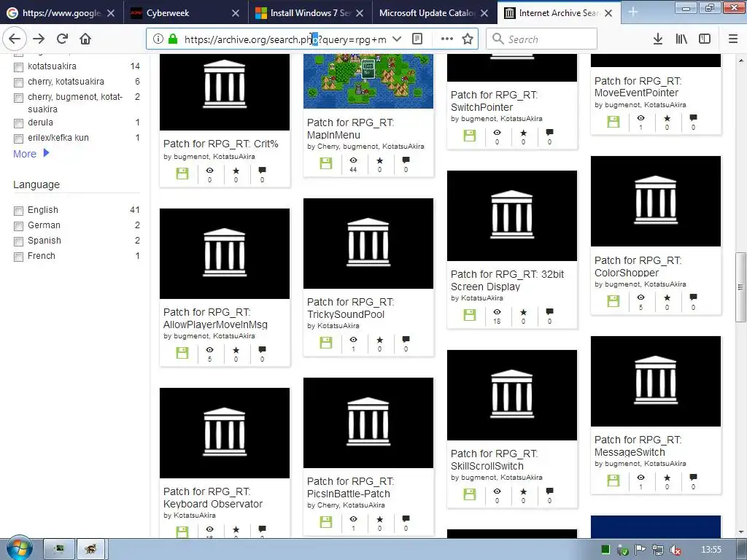This screenshot has height=560, width=747.
Task: Check the derula creator filter
Action: tap(18, 123)
